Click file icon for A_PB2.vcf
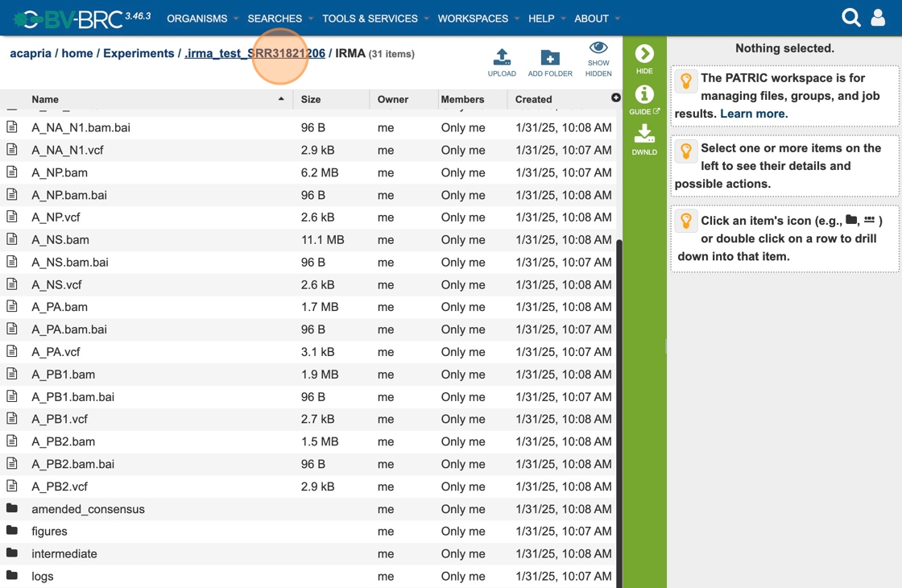The height and width of the screenshot is (588, 902). 11,486
